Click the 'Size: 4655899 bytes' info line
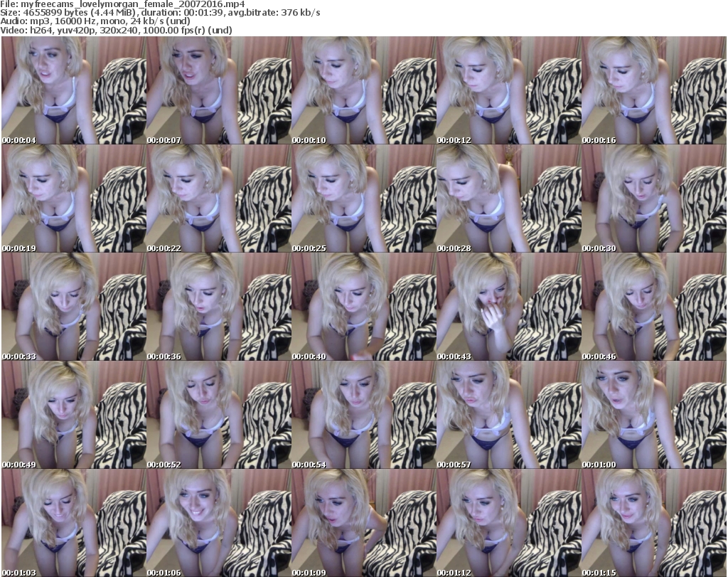The image size is (728, 577). [x=160, y=13]
